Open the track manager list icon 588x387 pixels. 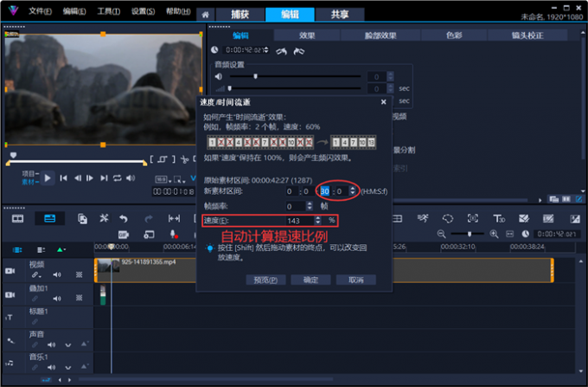[41, 249]
